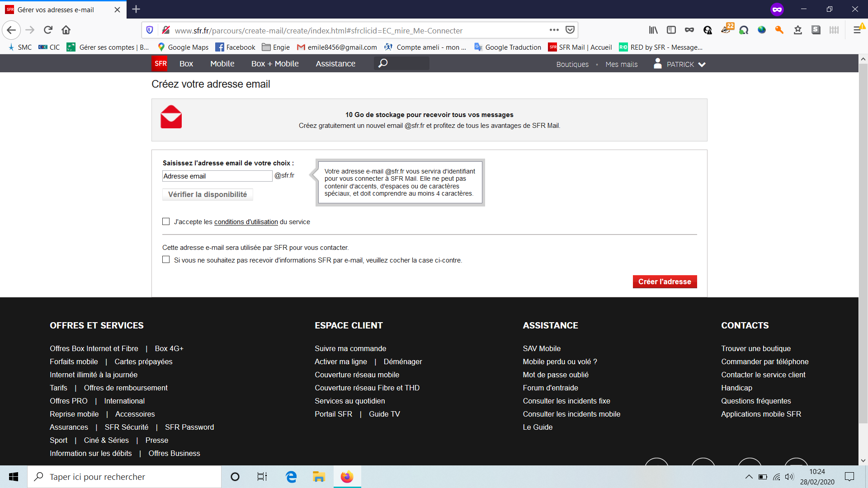Image resolution: width=868 pixels, height=488 pixels.
Task: Click the tracking protection shield icon
Action: click(150, 30)
